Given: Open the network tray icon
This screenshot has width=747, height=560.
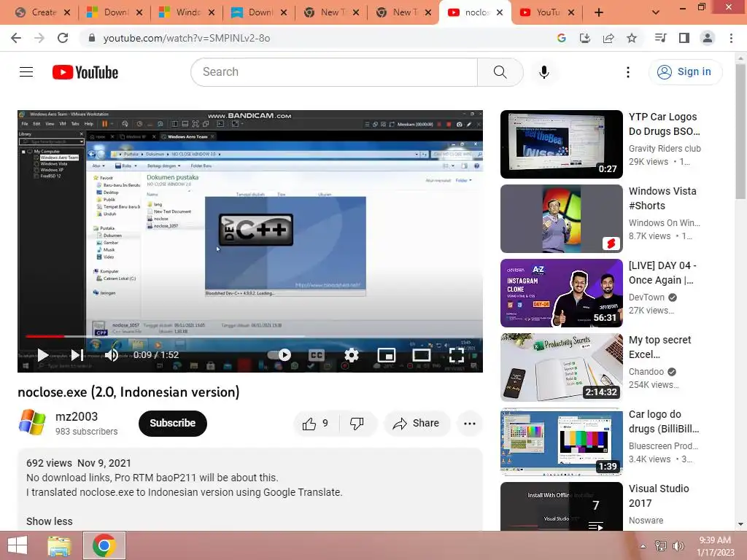Looking at the screenshot, I should point(660,546).
